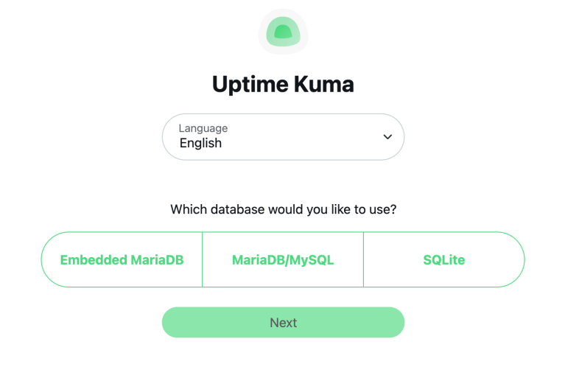The height and width of the screenshot is (392, 565).
Task: Click the down arrow beside English
Action: [x=387, y=137]
